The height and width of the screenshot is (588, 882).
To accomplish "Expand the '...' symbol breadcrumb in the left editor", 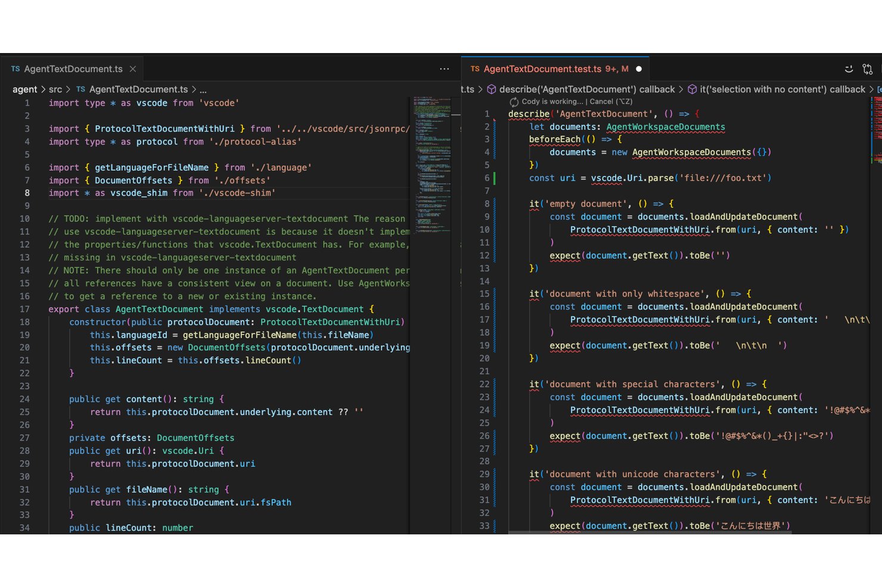I will [203, 90].
